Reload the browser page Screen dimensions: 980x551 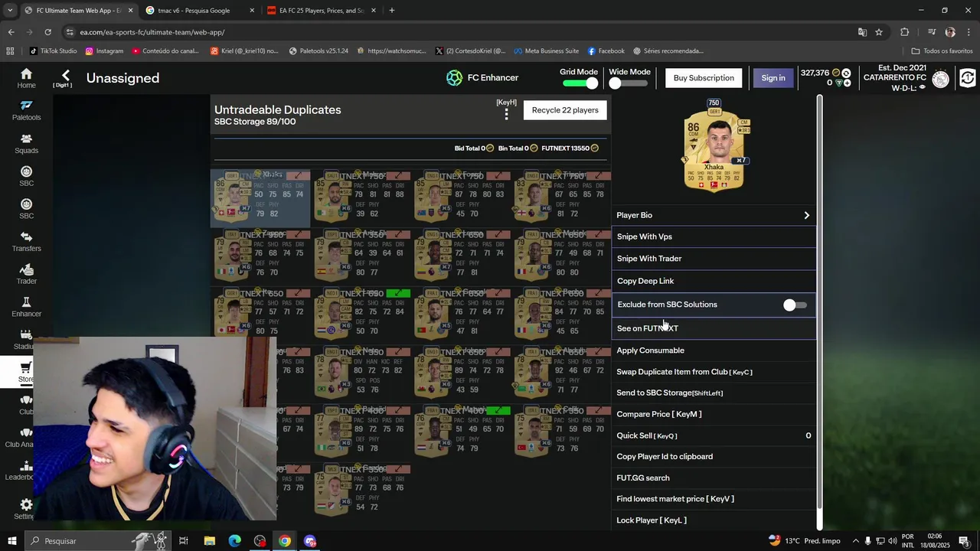click(47, 32)
